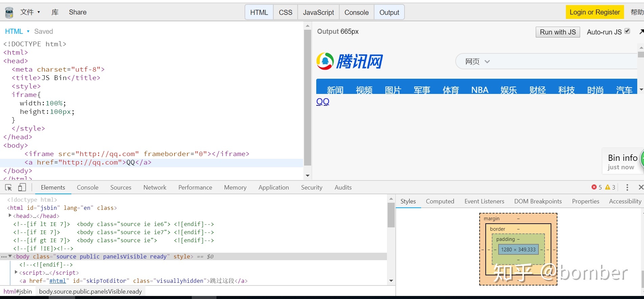Switch to DevTools Elements tab

point(53,188)
